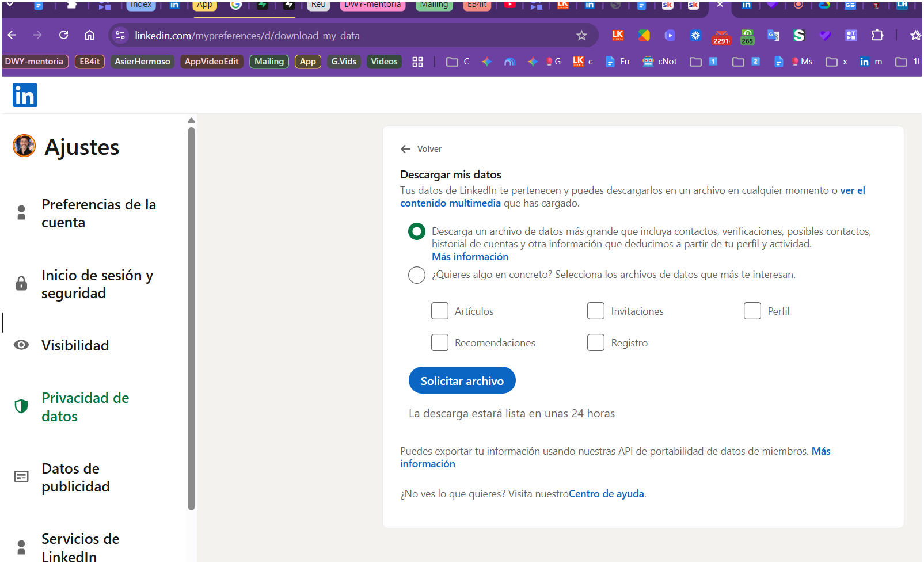
Task: Click the tab groups grid icon in bookmarks bar
Action: click(x=418, y=62)
